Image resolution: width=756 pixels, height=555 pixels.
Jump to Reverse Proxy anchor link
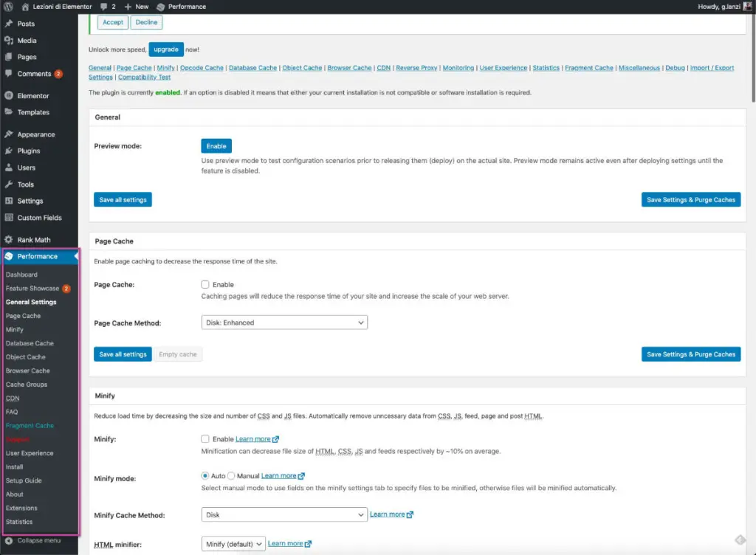[x=416, y=68]
